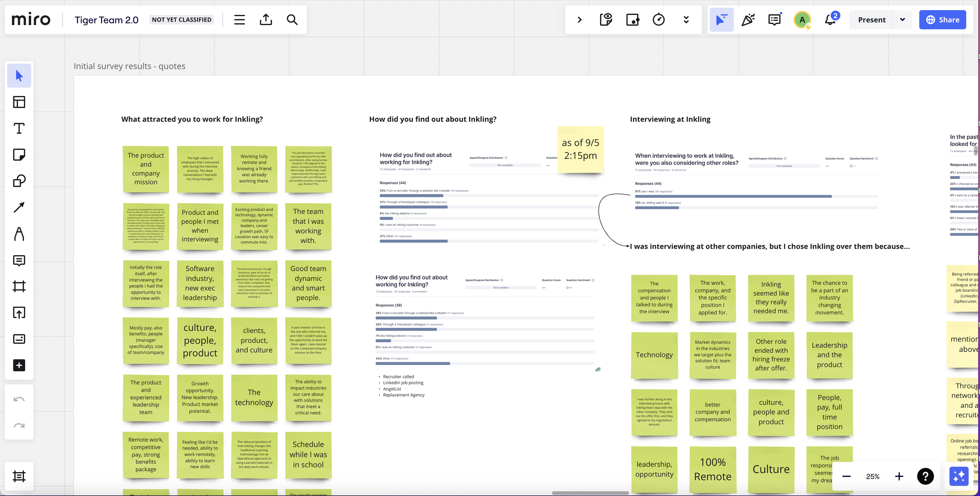Open the help question mark button
Screen dimensions: 980x496
pos(926,476)
